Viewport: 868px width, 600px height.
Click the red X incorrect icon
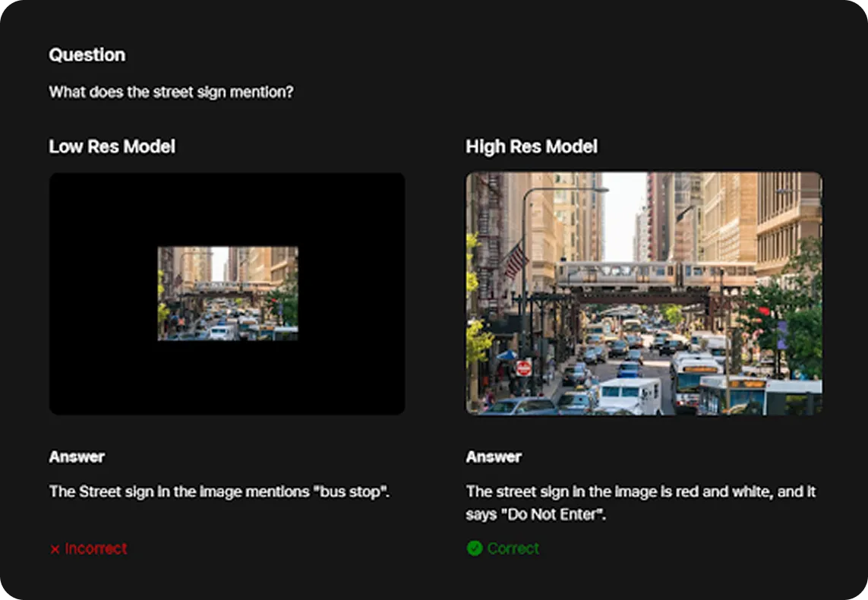pos(55,548)
